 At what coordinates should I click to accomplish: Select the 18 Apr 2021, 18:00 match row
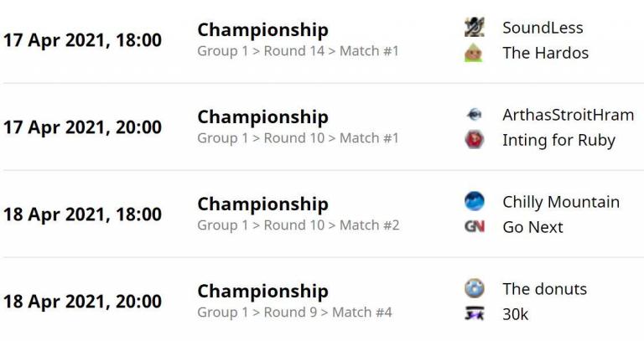click(322, 214)
